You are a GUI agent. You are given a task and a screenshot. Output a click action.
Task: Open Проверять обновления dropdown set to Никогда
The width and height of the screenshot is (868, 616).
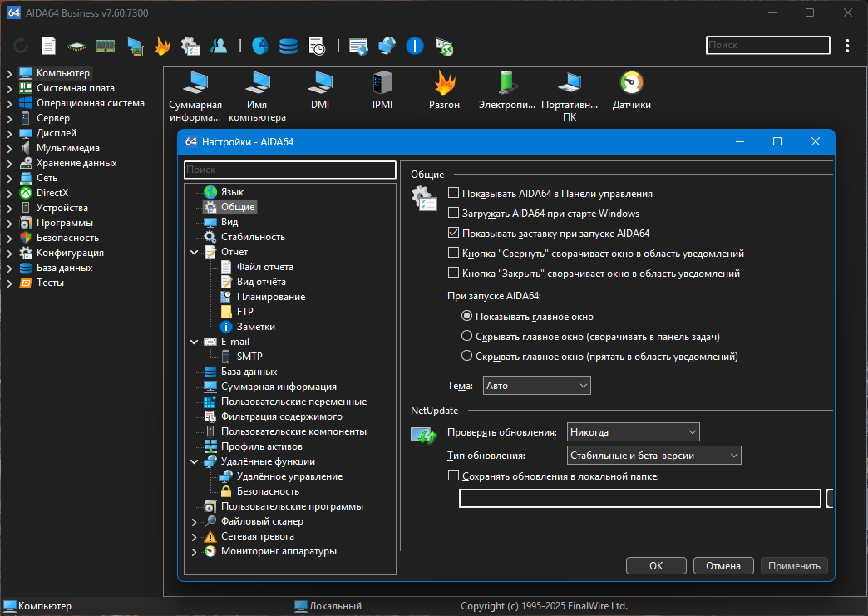click(634, 431)
